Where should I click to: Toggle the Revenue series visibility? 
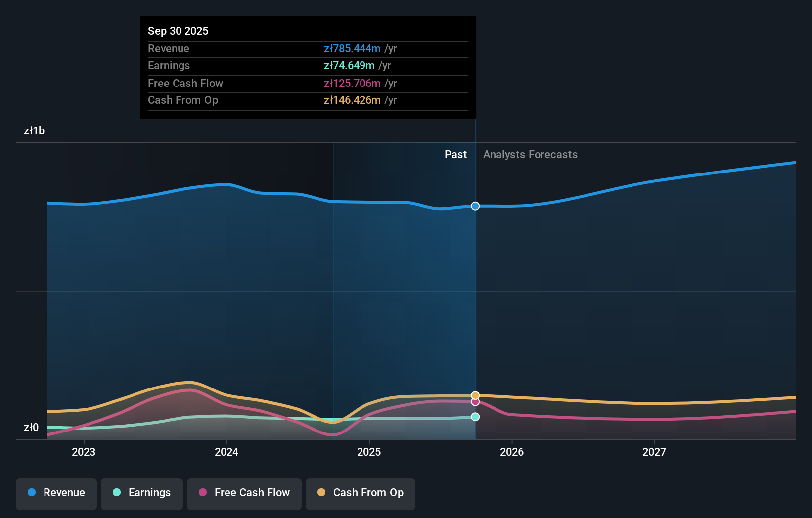[56, 493]
